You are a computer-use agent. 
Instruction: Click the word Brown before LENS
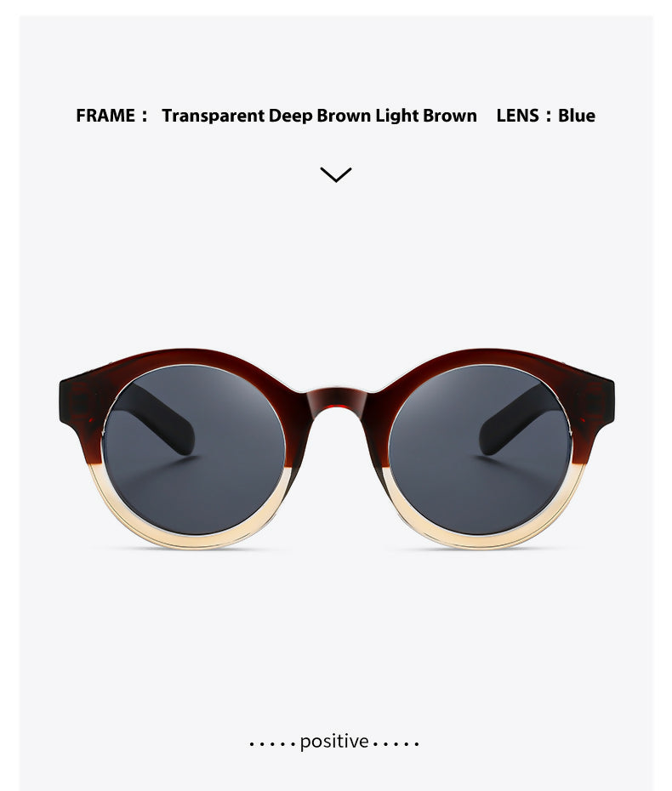click(x=449, y=116)
